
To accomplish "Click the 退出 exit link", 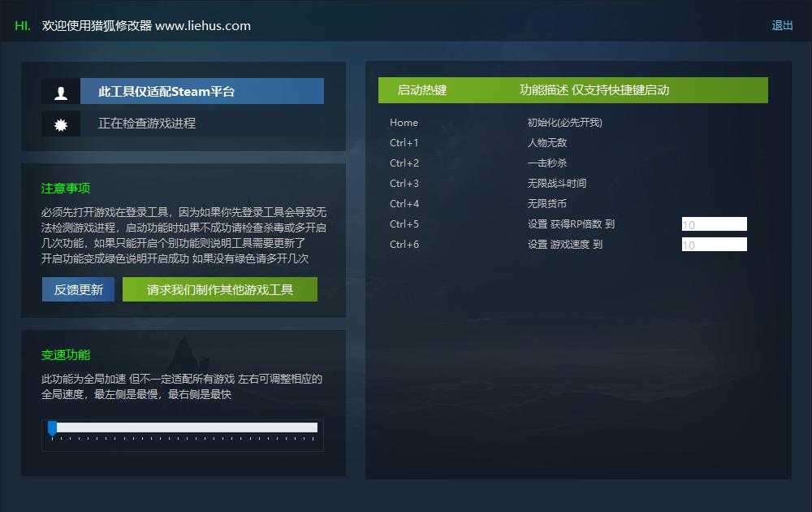I will [782, 25].
